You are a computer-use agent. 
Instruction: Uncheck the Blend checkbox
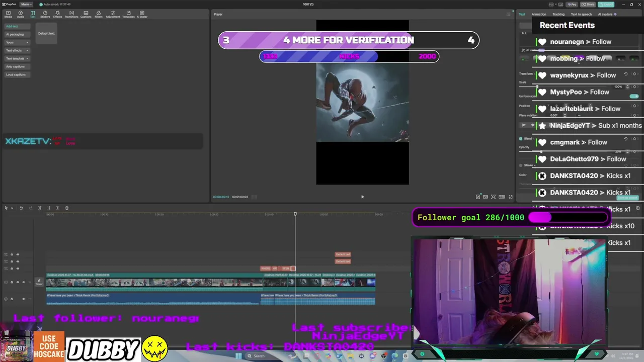coord(521,139)
